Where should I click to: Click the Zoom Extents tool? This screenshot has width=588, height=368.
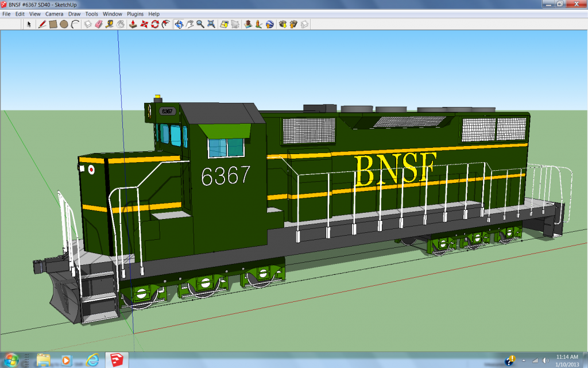(211, 24)
